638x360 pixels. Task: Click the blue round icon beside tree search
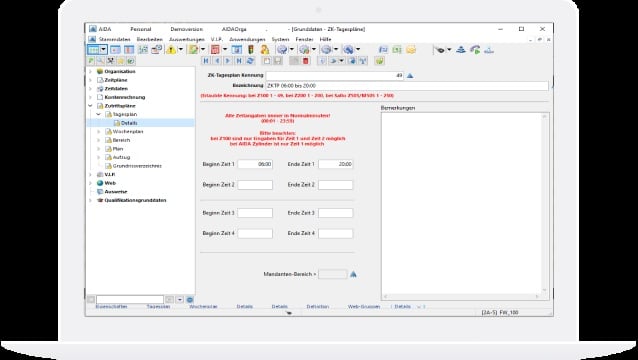[x=190, y=300]
